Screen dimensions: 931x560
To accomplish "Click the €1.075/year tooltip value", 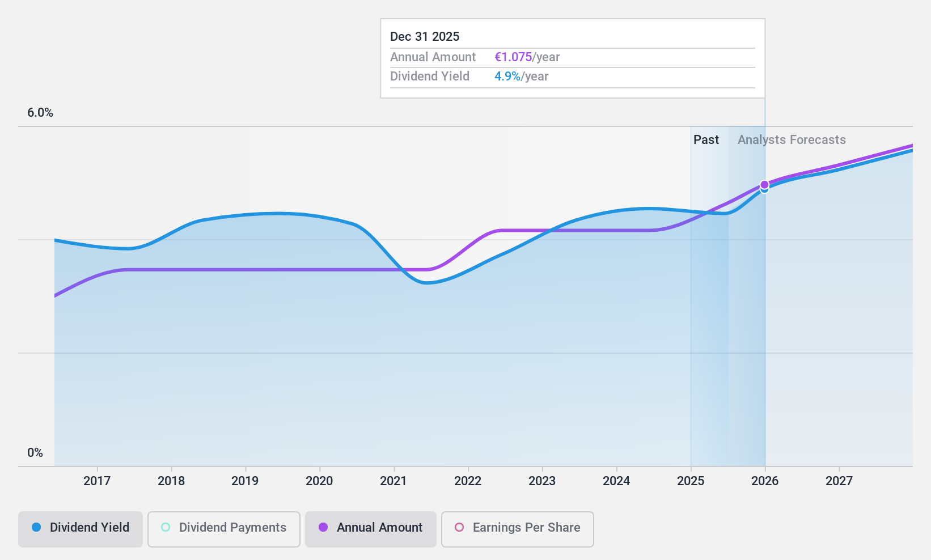I will (x=527, y=57).
